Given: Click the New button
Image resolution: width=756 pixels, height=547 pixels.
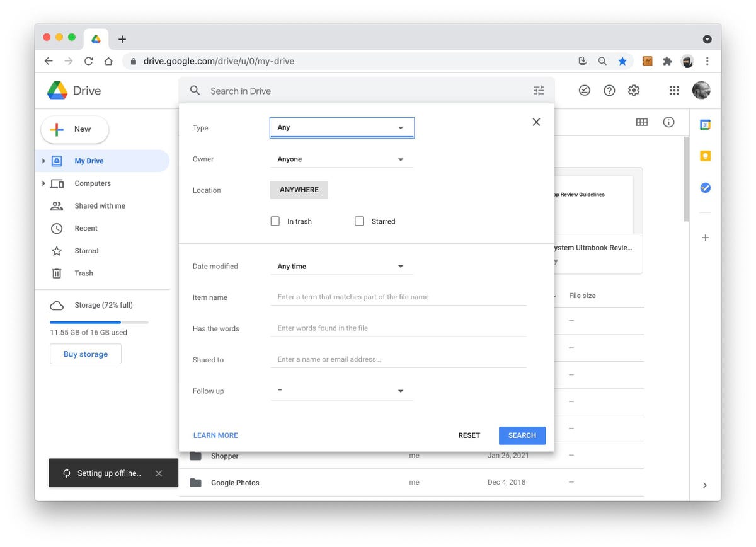Looking at the screenshot, I should click(x=75, y=129).
